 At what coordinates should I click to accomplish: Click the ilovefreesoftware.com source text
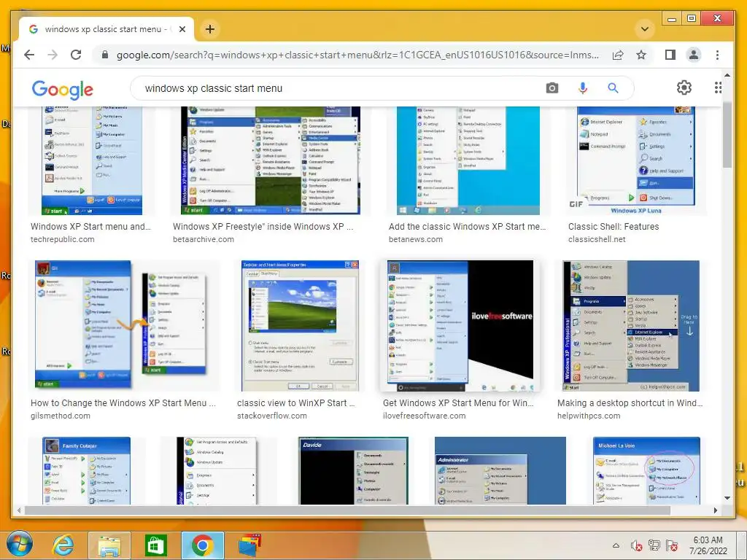tap(425, 416)
